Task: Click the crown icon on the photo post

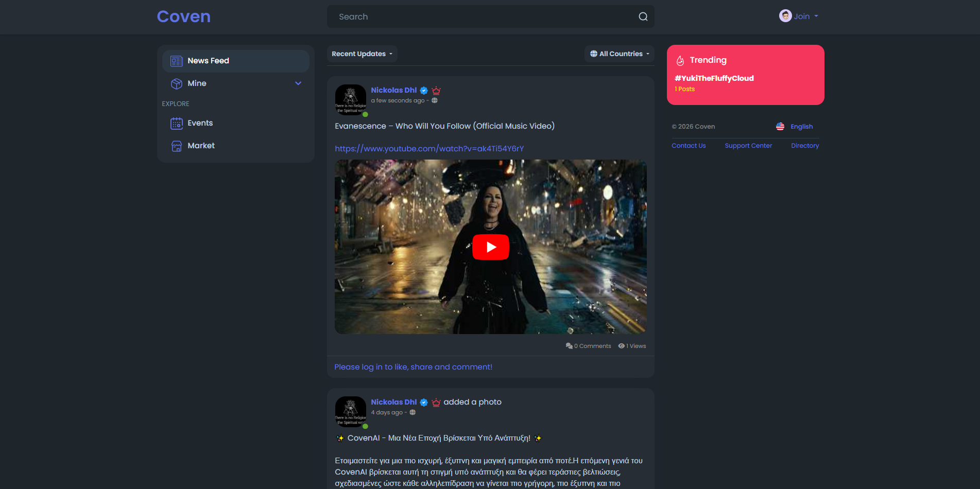Action: pos(436,403)
